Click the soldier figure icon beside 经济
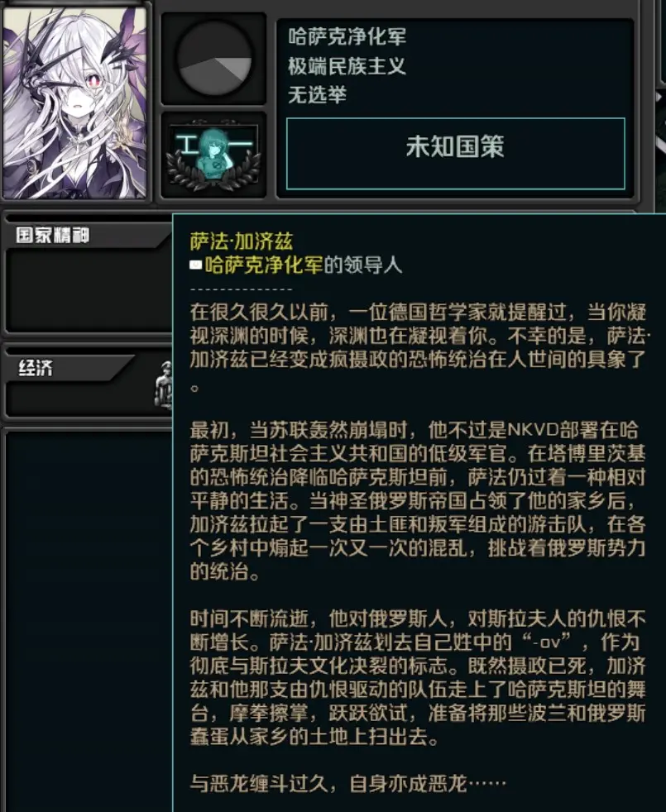This screenshot has height=812, width=666. (x=164, y=385)
